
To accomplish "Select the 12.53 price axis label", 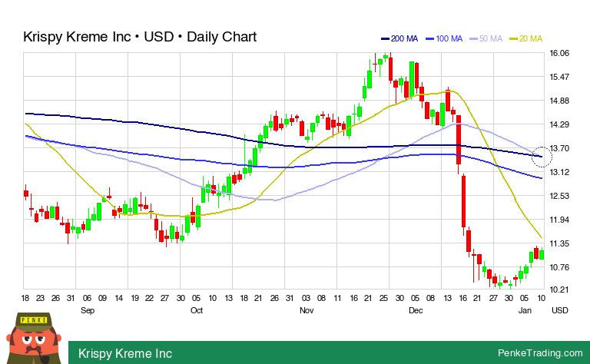I will point(559,196).
